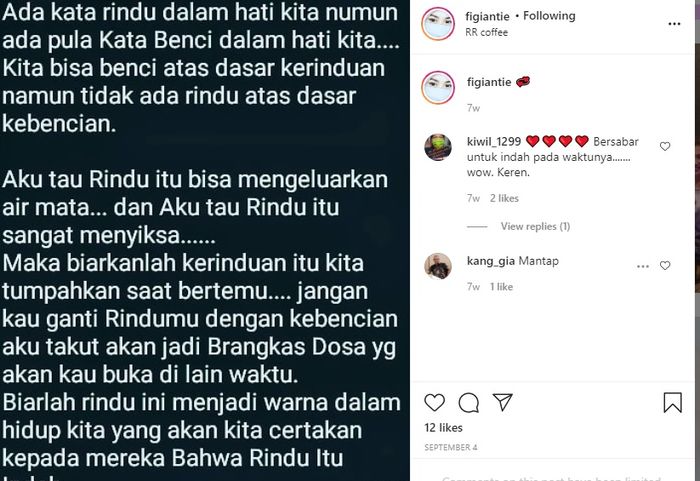The height and width of the screenshot is (481, 700).
Task: Click the post image with Rindu text
Action: point(205,240)
